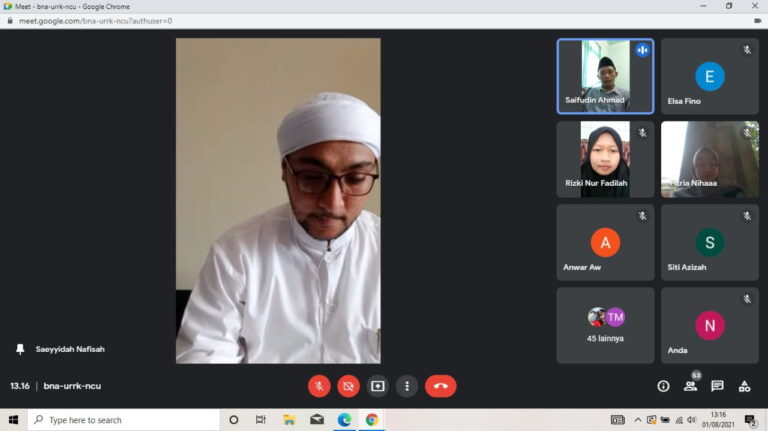768x431 pixels.
Task: Click the Google Chrome taskbar icon
Action: tap(372, 420)
